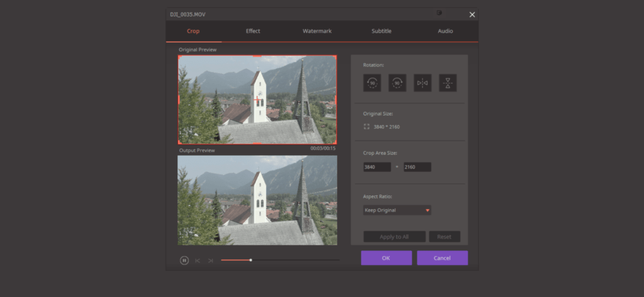
Task: Jump to previous frame in preview
Action: (x=197, y=260)
